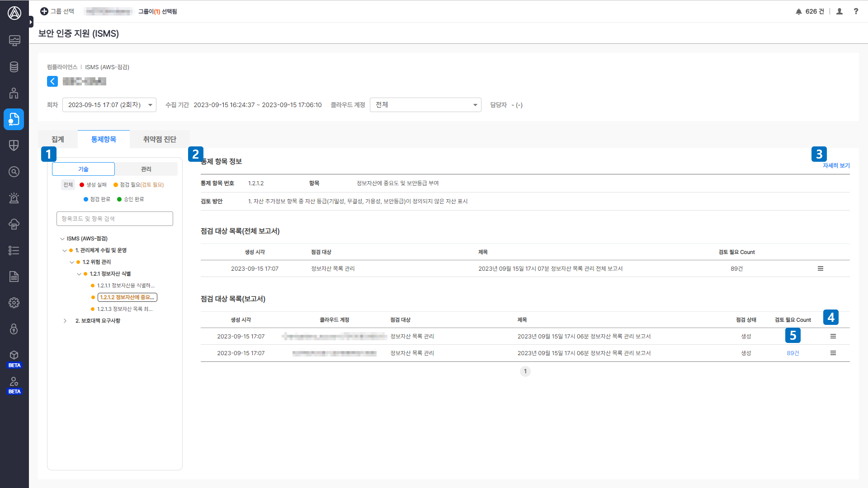This screenshot has width=868, height=488.
Task: Switch to the 통제항목 tab
Action: tap(104, 139)
